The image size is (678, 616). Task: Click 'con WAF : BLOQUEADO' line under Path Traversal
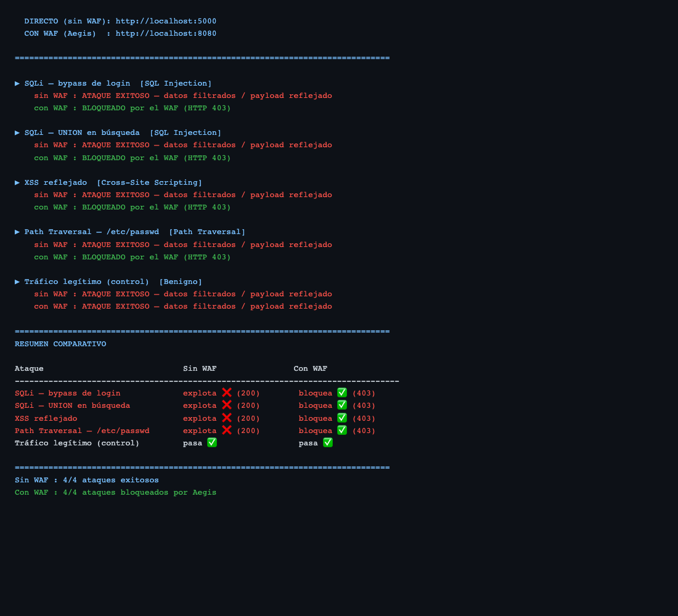[133, 257]
